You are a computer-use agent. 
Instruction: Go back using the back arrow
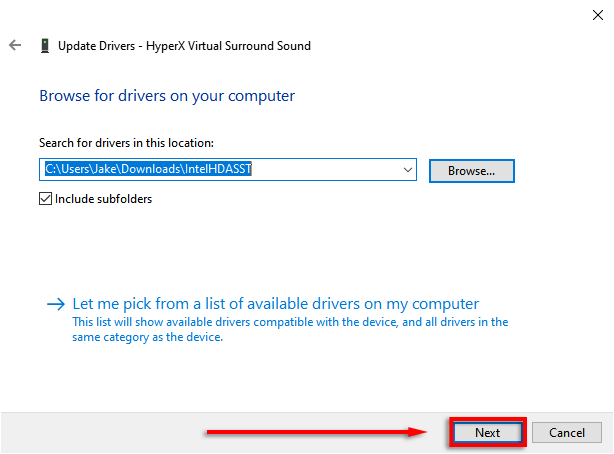point(15,45)
